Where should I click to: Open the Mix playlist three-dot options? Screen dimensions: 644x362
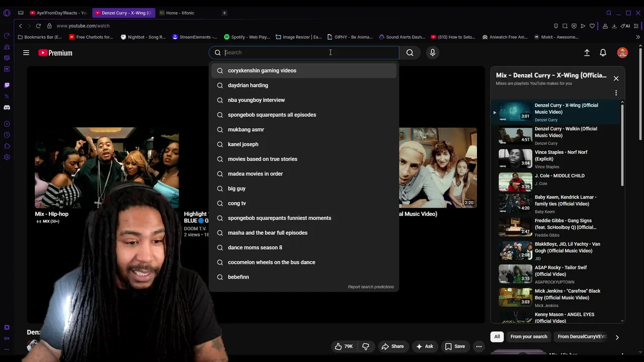pos(616,93)
